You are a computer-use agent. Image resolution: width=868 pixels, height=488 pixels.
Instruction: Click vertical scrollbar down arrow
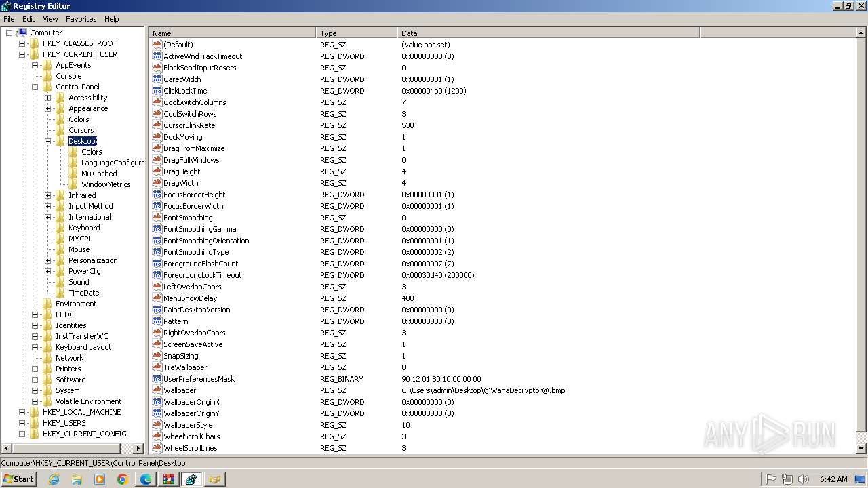862,448
